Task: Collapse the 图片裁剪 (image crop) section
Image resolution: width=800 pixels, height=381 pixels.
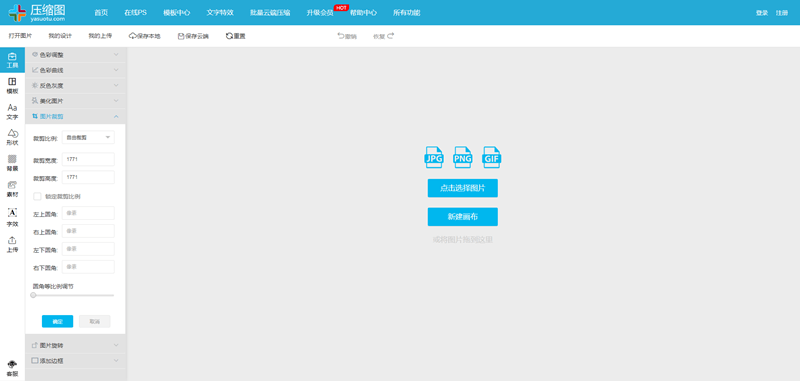Action: pyautogui.click(x=76, y=116)
